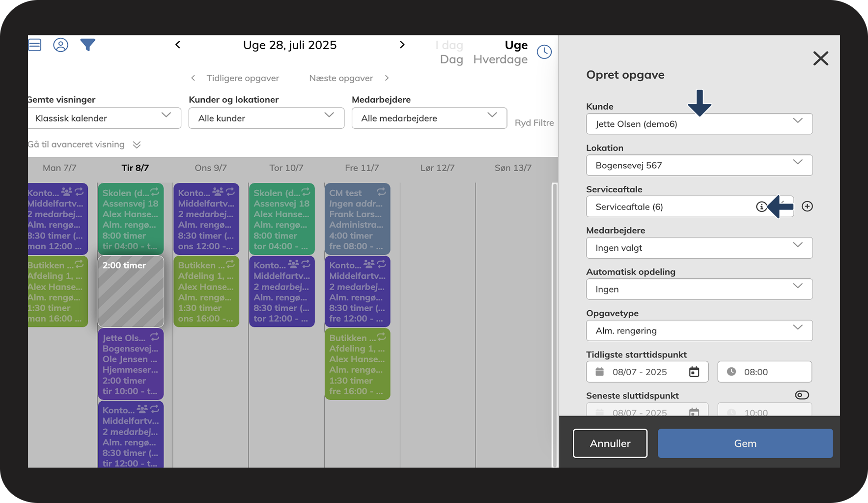The width and height of the screenshot is (868, 503).
Task: Open Jette Ols... task on Tuesday
Action: point(131,364)
